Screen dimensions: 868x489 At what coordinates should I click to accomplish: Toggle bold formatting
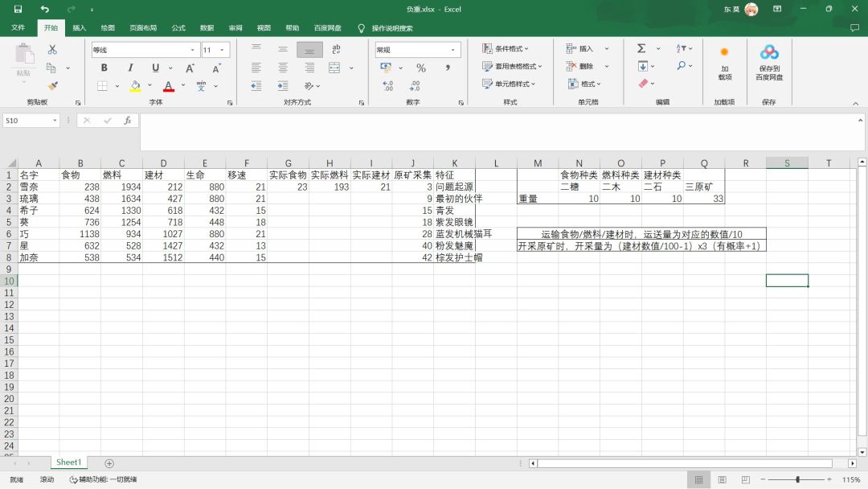[104, 68]
